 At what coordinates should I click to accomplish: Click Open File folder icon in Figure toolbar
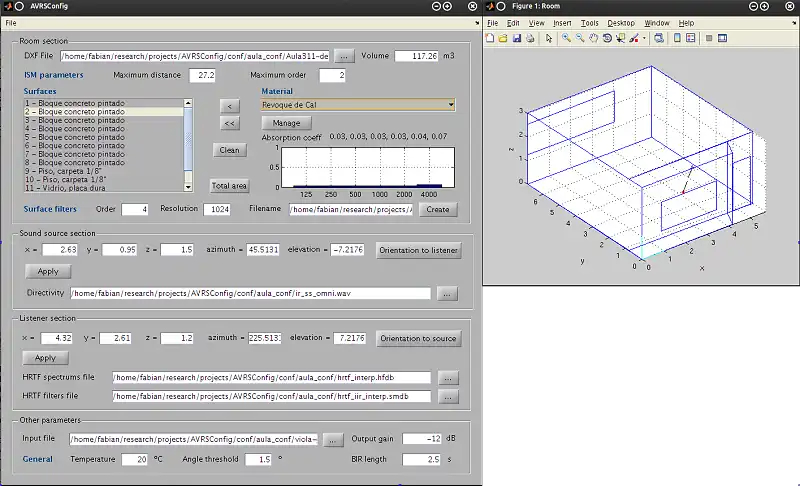tap(503, 38)
